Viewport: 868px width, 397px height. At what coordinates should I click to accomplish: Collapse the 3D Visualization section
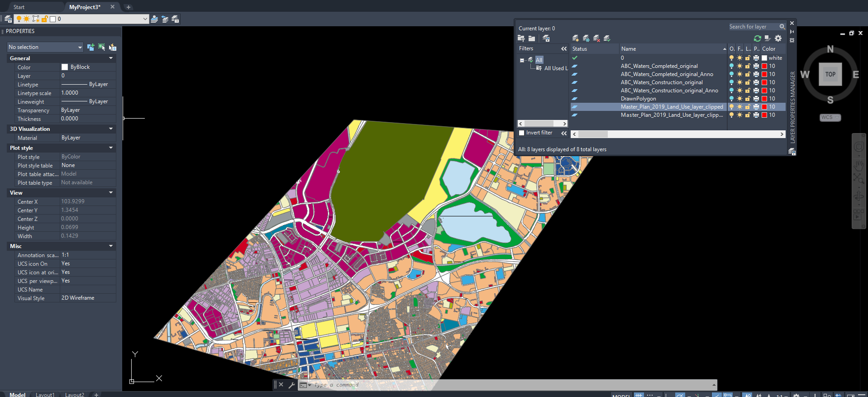click(111, 129)
